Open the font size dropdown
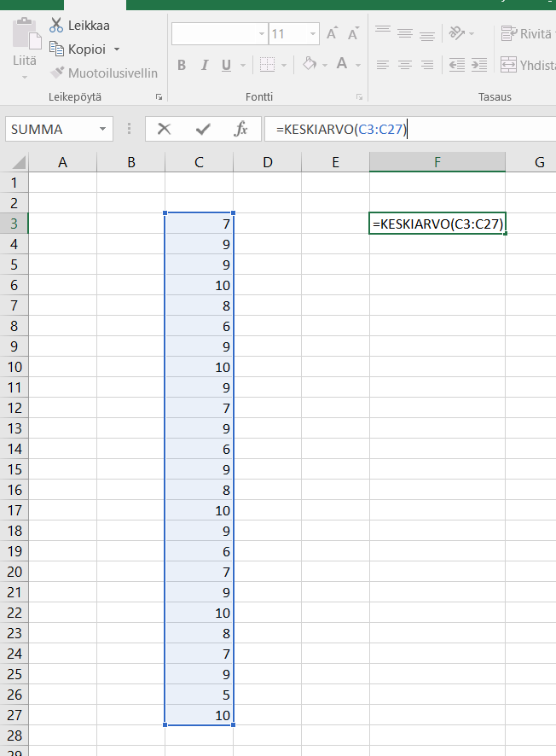Screen dimensions: 556x756 tap(313, 34)
